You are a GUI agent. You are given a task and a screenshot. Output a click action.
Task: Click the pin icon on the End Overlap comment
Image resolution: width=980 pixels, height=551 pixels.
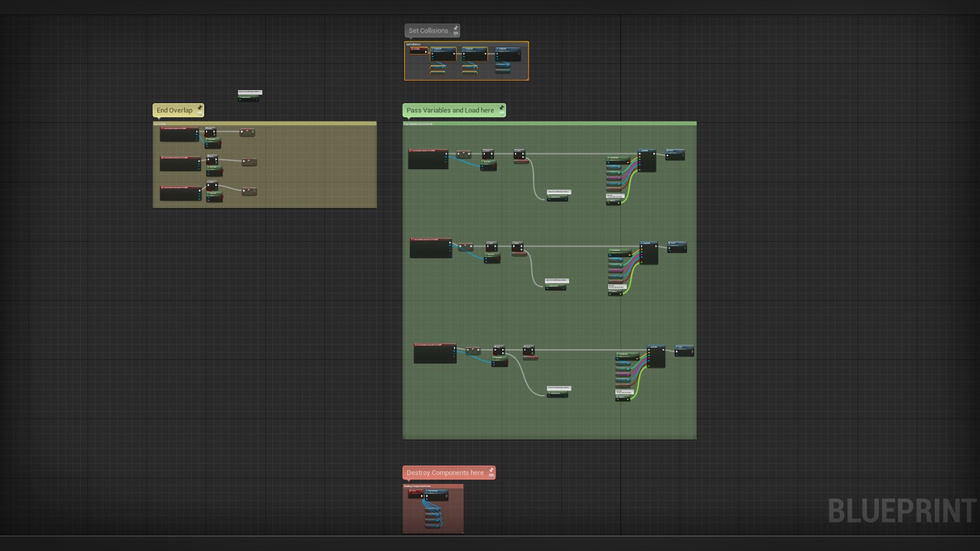[200, 107]
